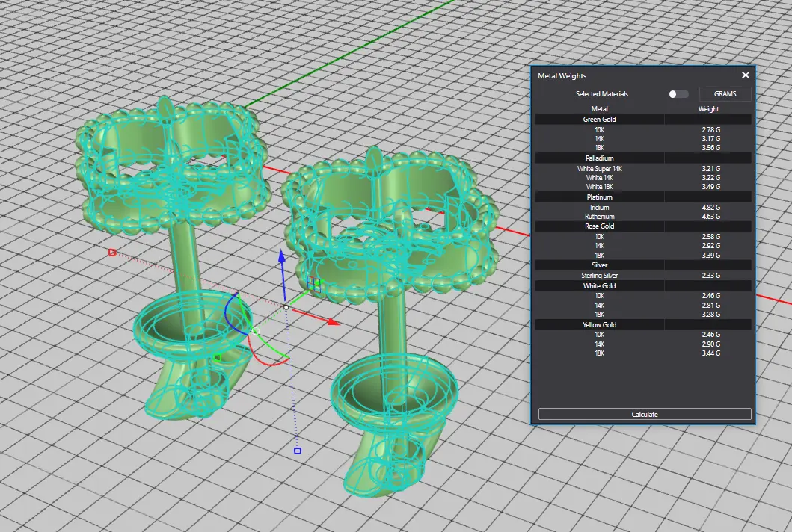This screenshot has width=792, height=532.
Task: Select the Silver group header
Action: tap(643, 265)
